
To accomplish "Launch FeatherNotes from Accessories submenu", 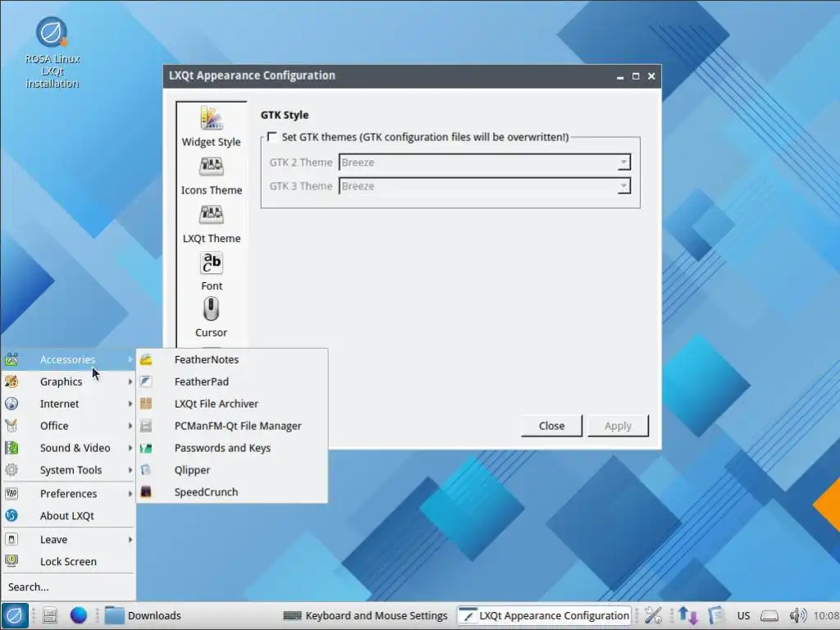I will [232, 359].
